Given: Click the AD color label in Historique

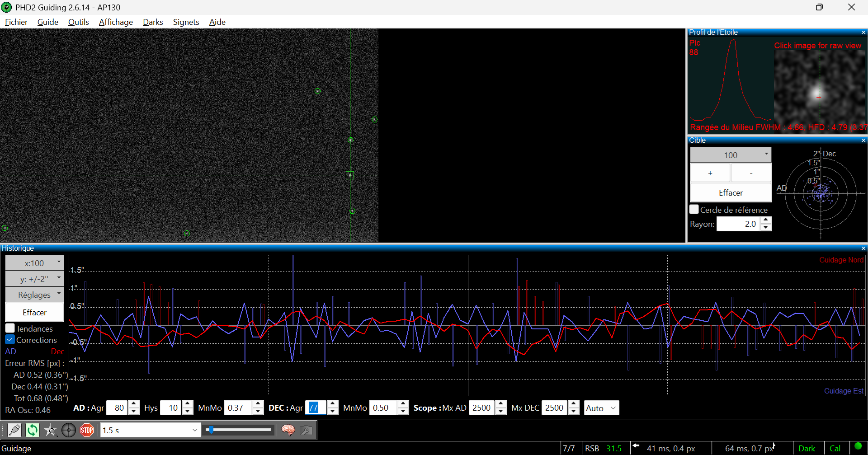Looking at the screenshot, I should click(10, 351).
